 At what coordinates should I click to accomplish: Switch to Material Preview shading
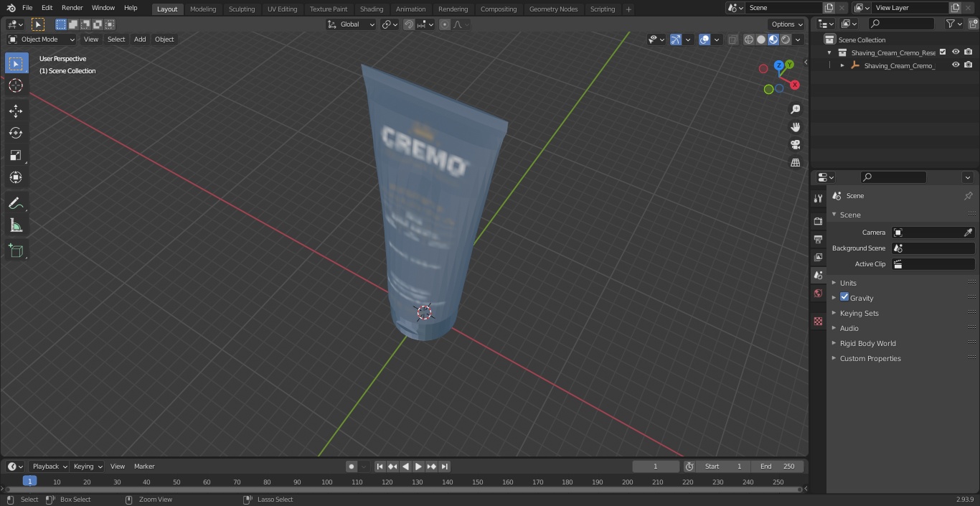(x=773, y=39)
